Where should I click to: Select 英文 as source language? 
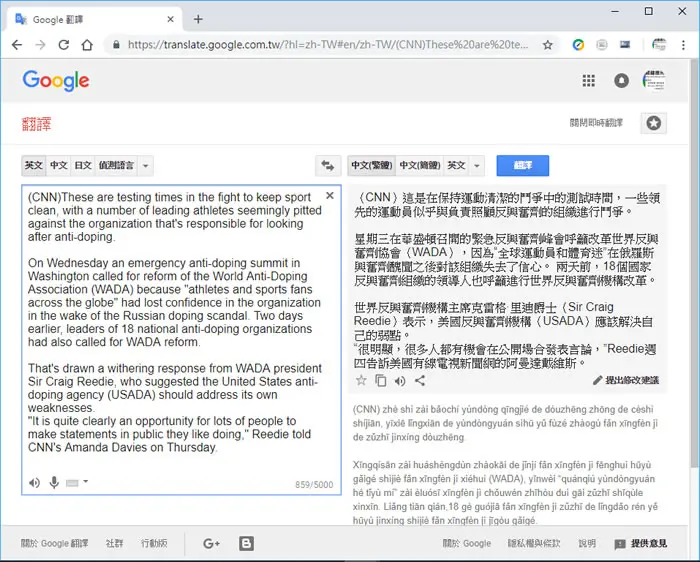[x=33, y=166]
